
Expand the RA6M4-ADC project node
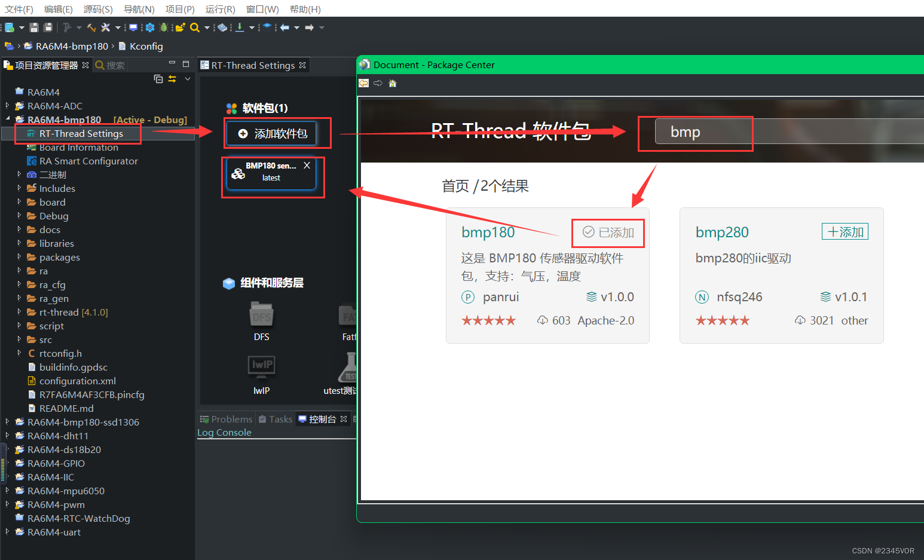point(7,105)
